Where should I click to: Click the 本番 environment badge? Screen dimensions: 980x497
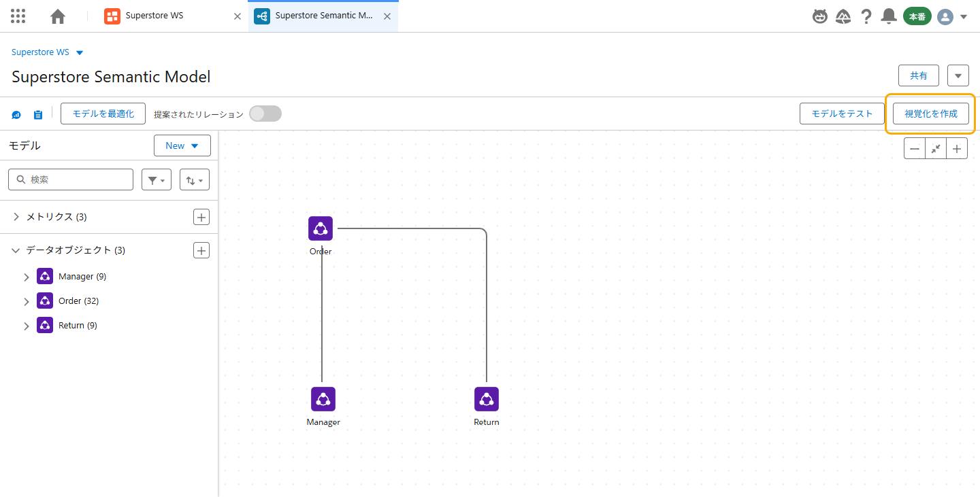click(917, 16)
